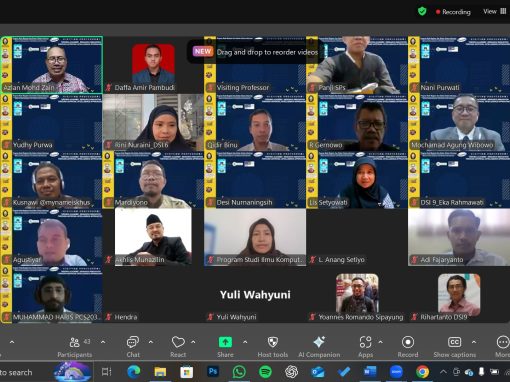This screenshot has height=382, width=510.
Task: Launch AI Companion
Action: coord(319,347)
